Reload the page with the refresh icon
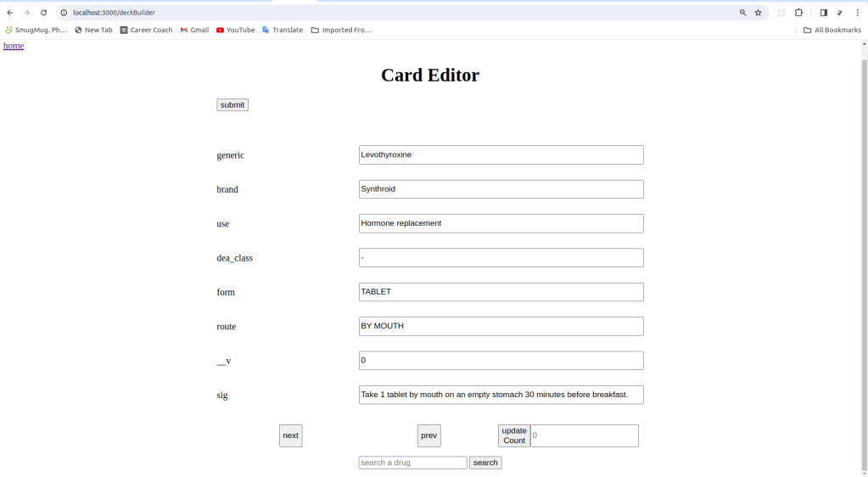This screenshot has width=868, height=477. click(43, 13)
